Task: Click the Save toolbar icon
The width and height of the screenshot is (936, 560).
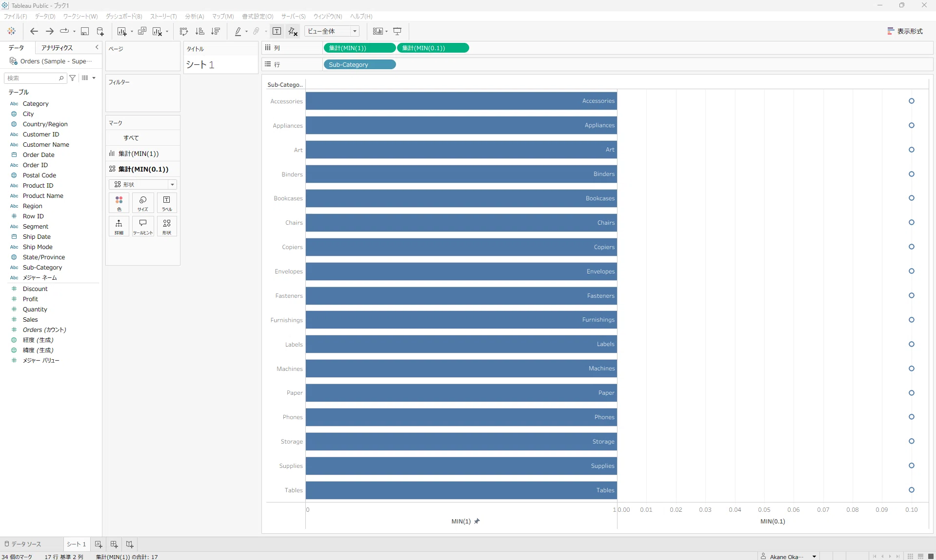Action: 85,31
